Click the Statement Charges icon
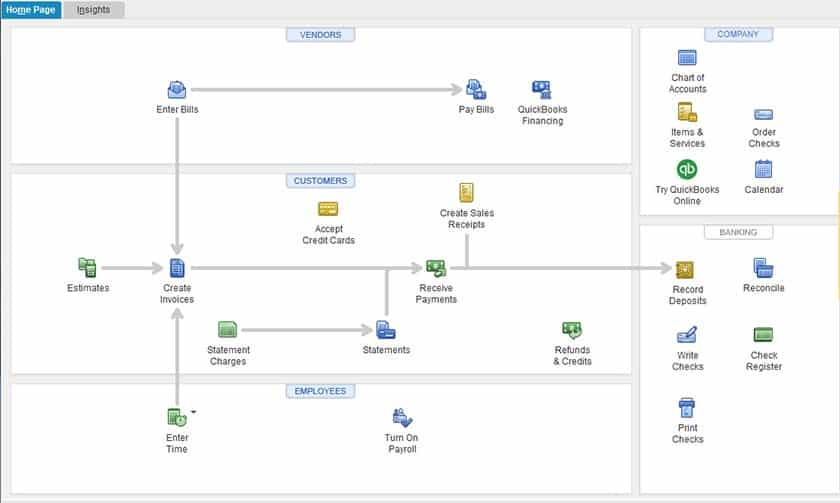Image resolution: width=840 pixels, height=503 pixels. 228,329
